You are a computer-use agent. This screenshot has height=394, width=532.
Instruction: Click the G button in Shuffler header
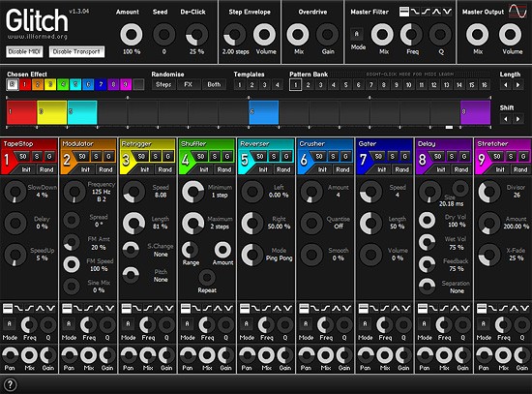click(x=227, y=156)
